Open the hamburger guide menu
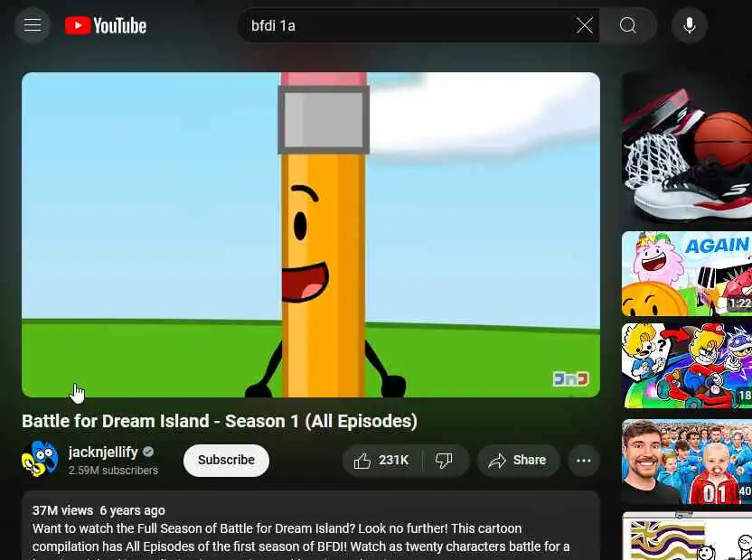Image resolution: width=752 pixels, height=560 pixels. pyautogui.click(x=33, y=25)
